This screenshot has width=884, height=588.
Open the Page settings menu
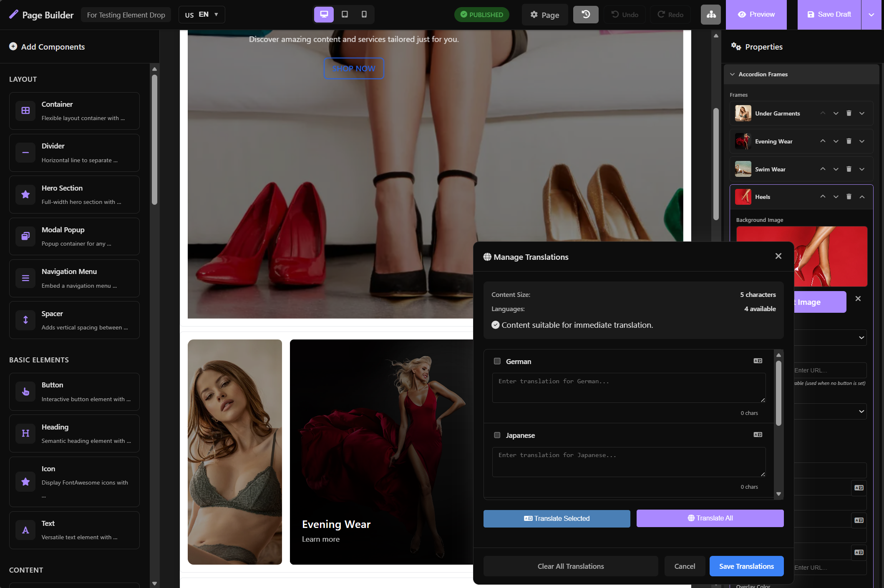pos(544,14)
